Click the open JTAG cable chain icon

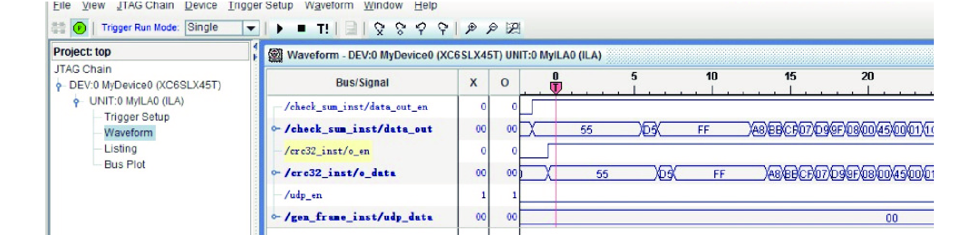(x=59, y=27)
